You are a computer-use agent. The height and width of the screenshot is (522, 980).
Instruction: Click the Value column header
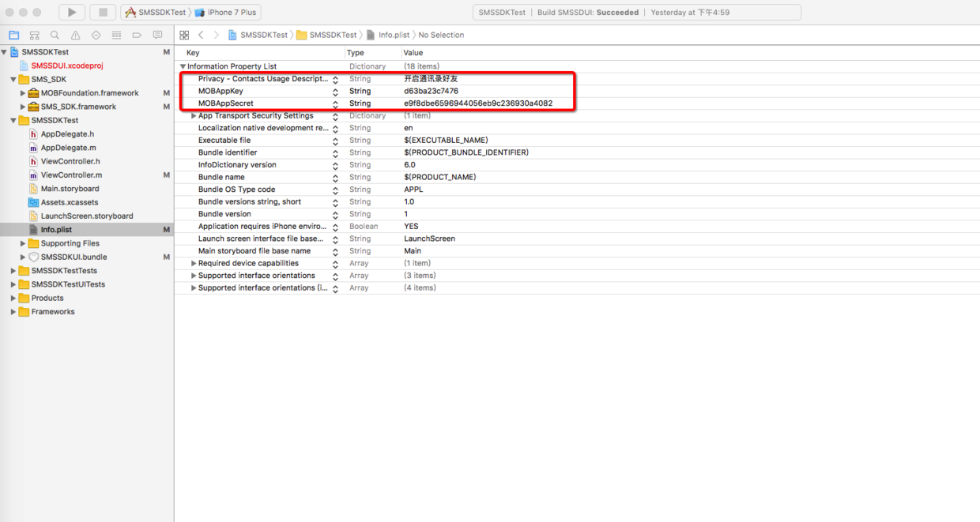[x=413, y=53]
